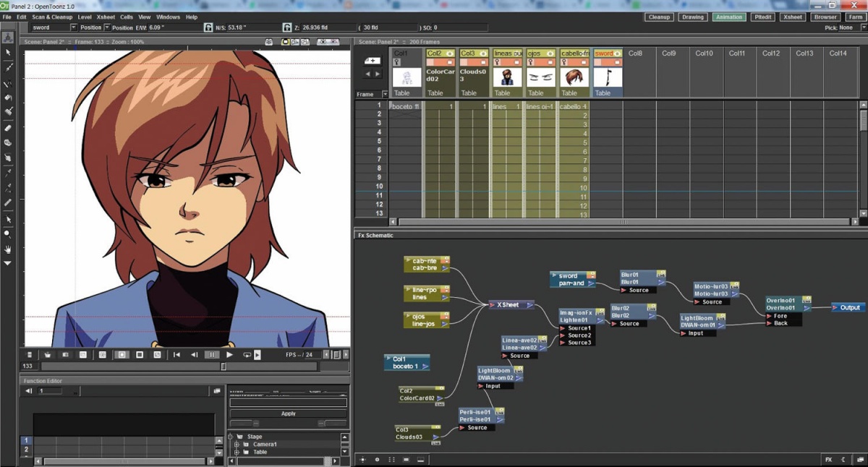Click the Pause button in viewer
Viewport: 868px width, 467px height.
tap(212, 355)
